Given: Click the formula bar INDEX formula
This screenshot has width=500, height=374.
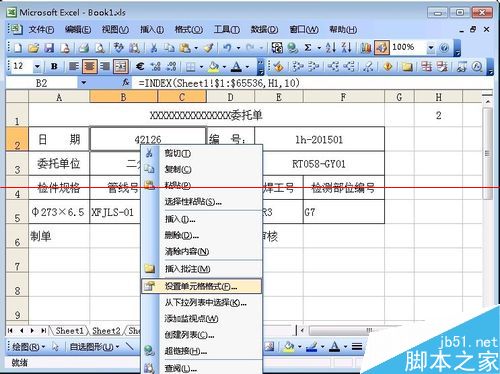Looking at the screenshot, I should [219, 83].
